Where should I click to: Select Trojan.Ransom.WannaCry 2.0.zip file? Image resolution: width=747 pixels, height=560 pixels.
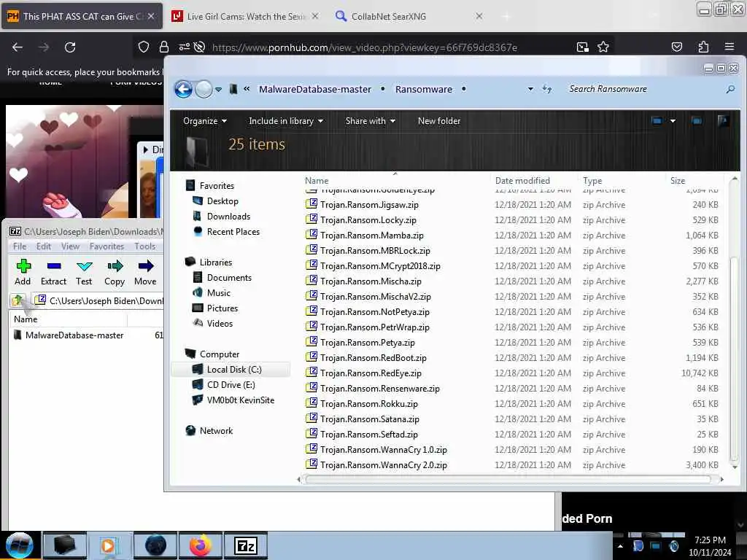(383, 464)
